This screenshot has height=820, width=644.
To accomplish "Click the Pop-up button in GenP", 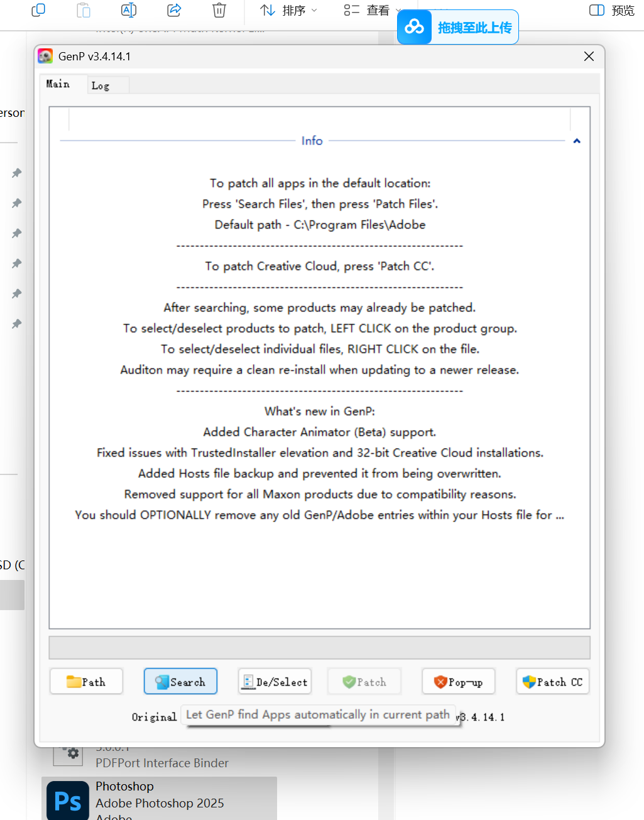I will (459, 682).
